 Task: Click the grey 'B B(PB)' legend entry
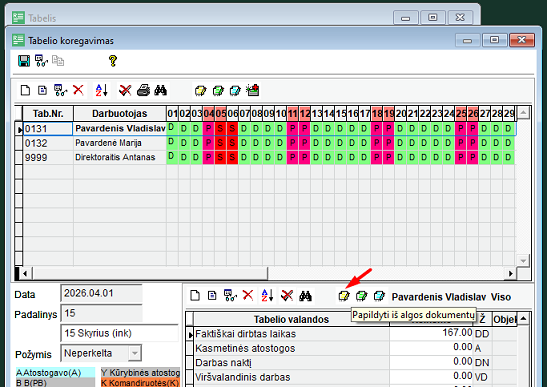[55, 382]
